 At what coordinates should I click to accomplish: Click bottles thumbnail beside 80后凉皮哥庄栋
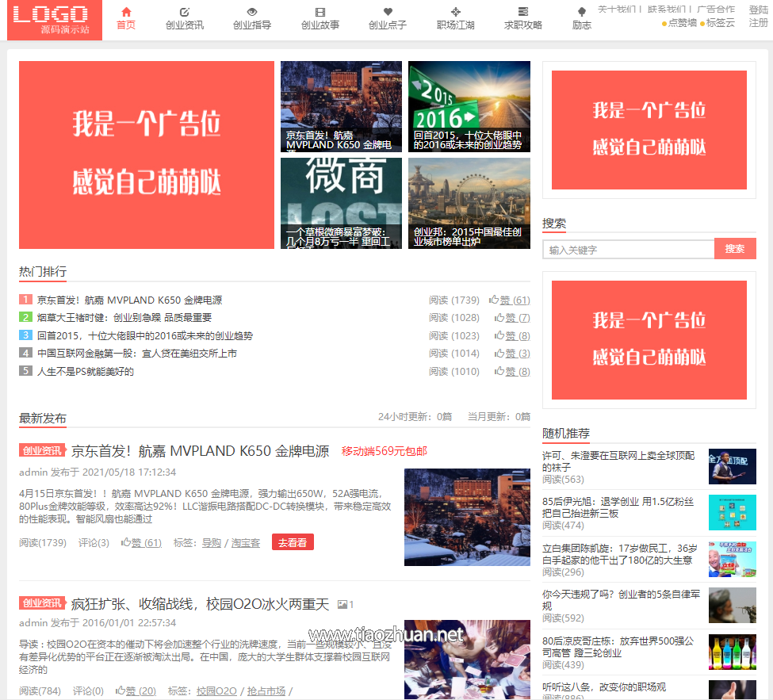(733, 652)
